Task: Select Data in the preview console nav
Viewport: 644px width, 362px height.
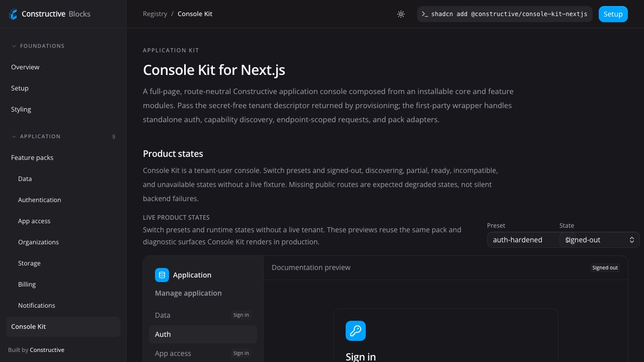Action: click(x=203, y=315)
